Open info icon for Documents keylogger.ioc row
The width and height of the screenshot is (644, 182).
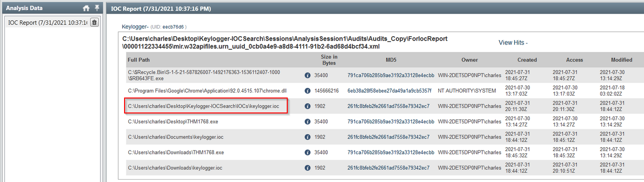tap(308, 137)
